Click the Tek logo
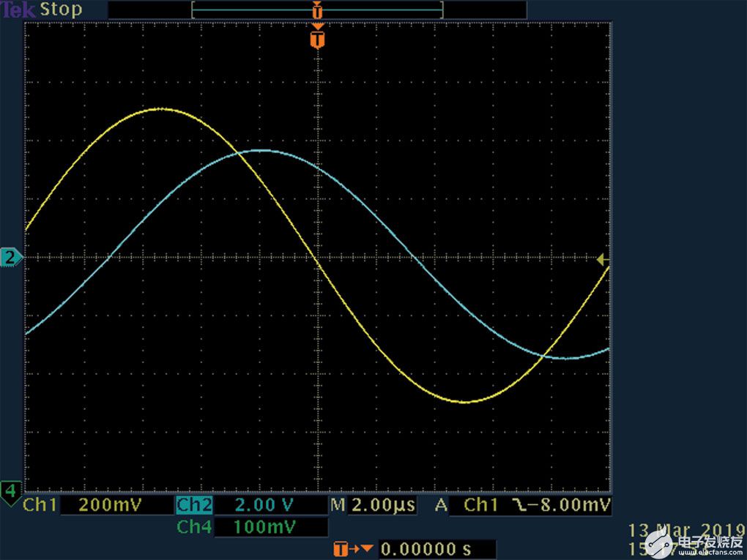The image size is (747, 560). coord(18,10)
